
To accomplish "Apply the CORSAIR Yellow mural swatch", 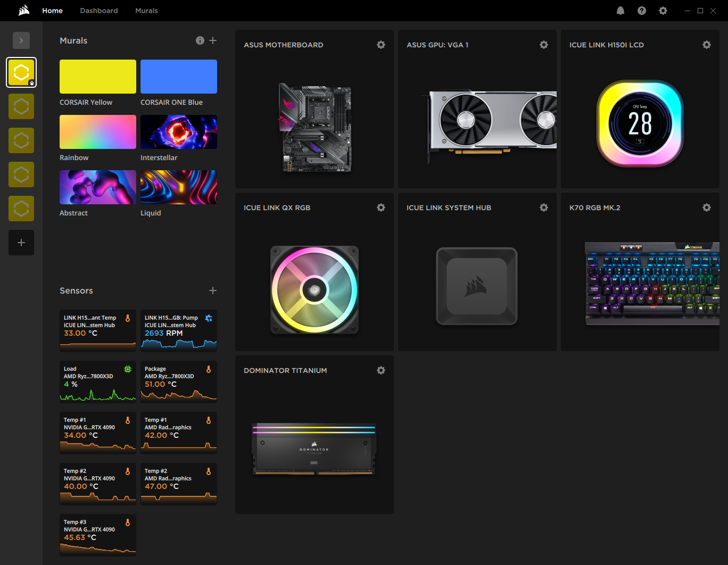I will coord(98,77).
